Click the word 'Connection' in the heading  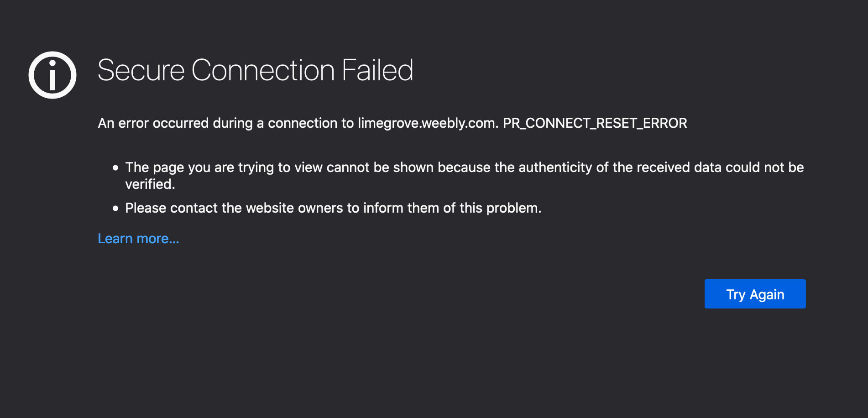click(x=263, y=70)
